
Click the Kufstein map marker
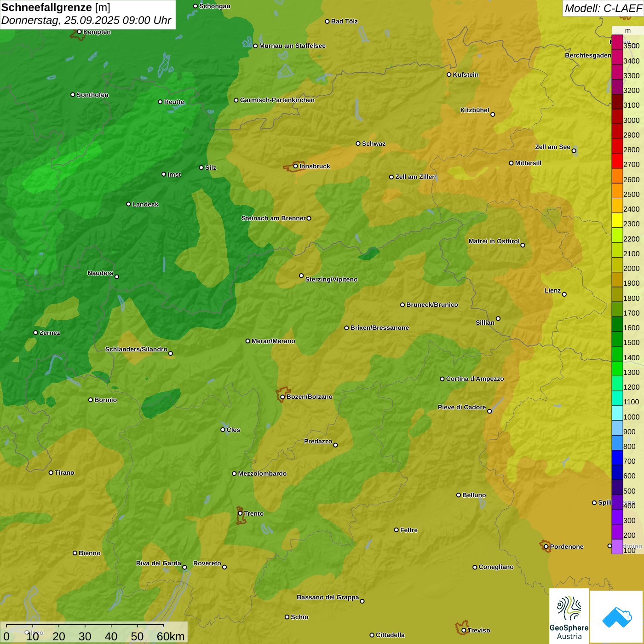pos(449,75)
